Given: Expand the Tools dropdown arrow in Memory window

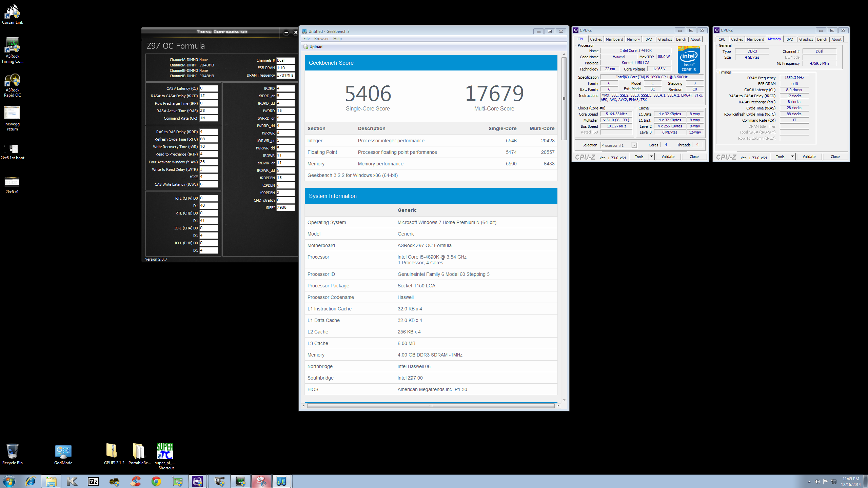Looking at the screenshot, I should pos(792,157).
